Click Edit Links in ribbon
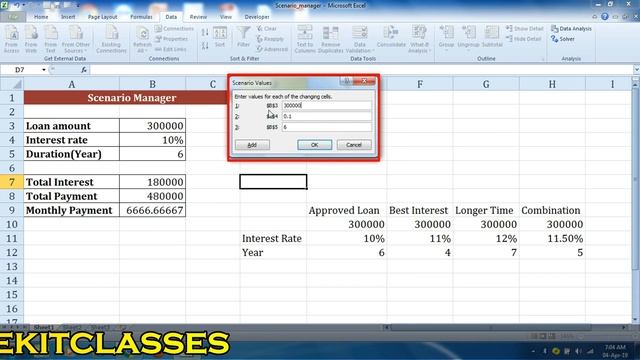 click(x=171, y=49)
